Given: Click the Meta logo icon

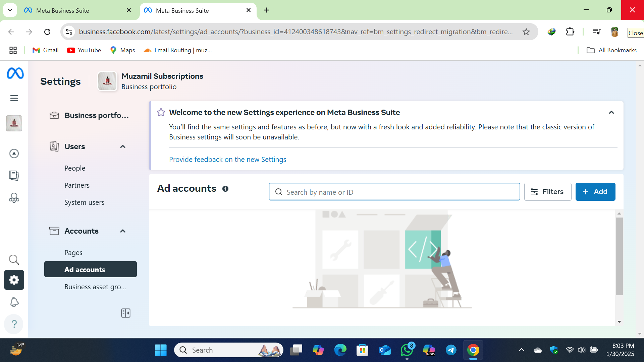Looking at the screenshot, I should pyautogui.click(x=15, y=73).
